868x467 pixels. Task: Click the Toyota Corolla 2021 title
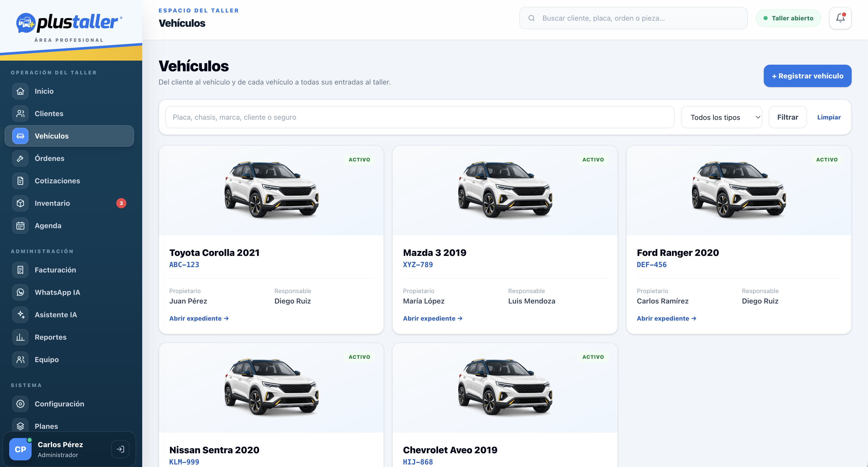(214, 253)
